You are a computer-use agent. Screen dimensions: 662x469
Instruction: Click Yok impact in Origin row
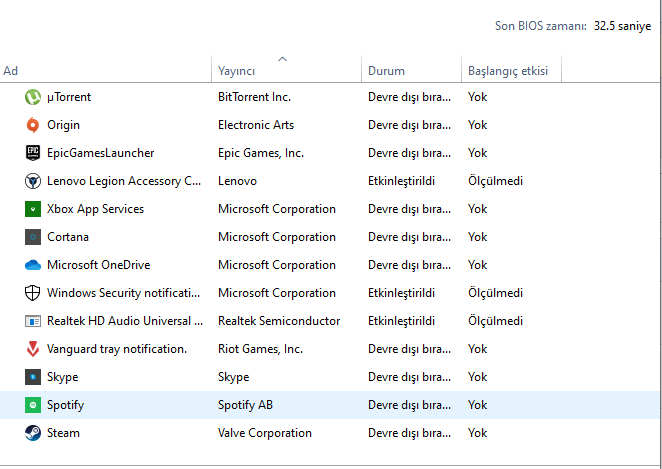click(x=478, y=125)
